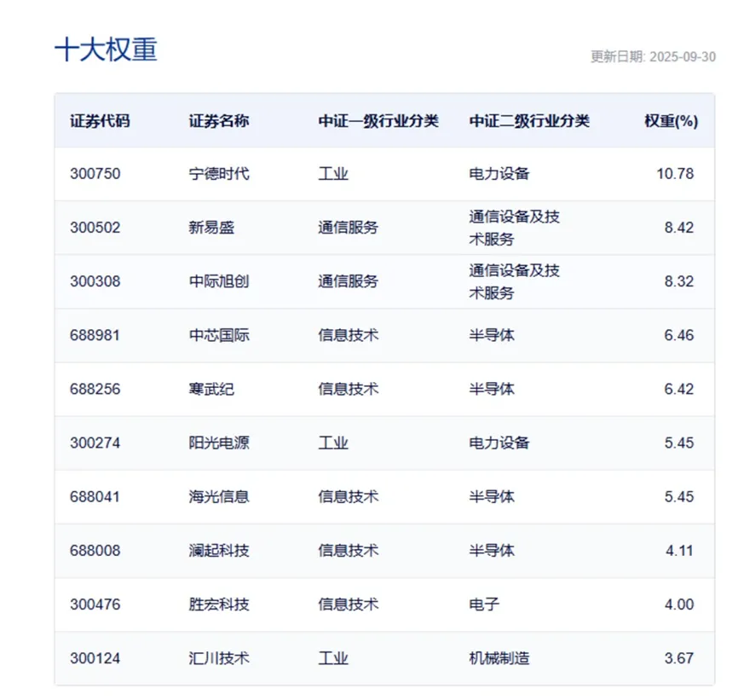738x700 pixels.
Task: Click the 中际旭创 name cell
Action: [x=219, y=281]
